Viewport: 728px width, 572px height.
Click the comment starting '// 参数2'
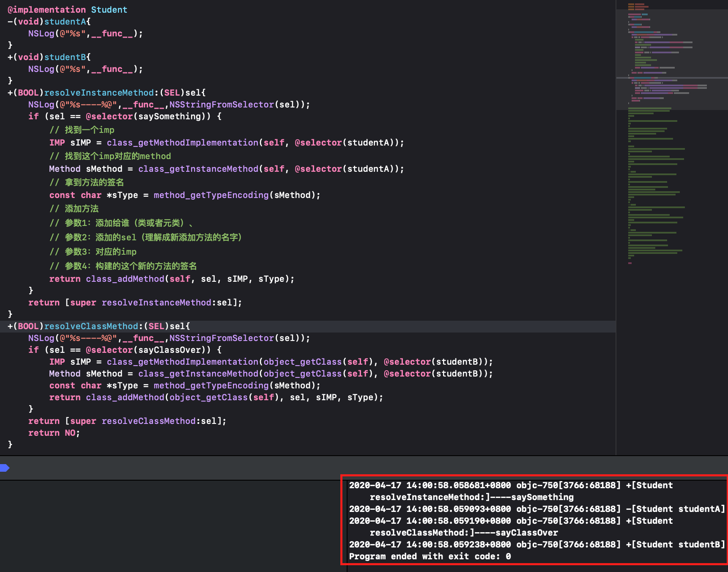(146, 237)
